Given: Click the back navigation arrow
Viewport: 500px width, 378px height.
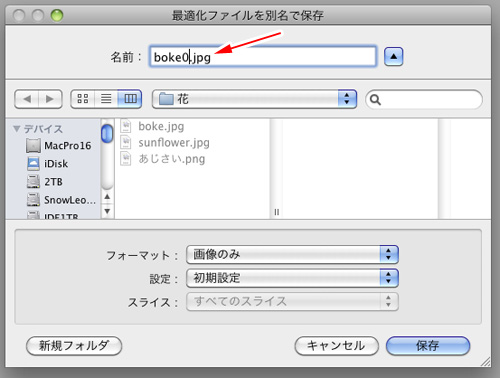Looking at the screenshot, I should click(x=27, y=99).
